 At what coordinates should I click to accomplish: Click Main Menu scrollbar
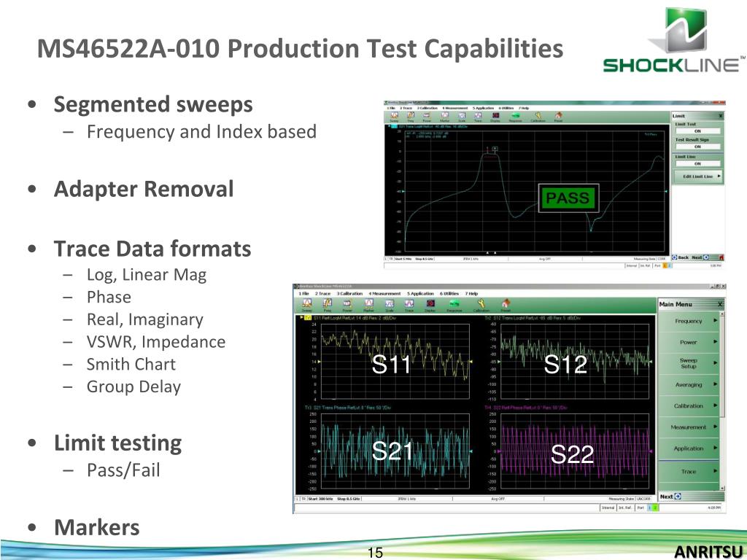(x=722, y=400)
